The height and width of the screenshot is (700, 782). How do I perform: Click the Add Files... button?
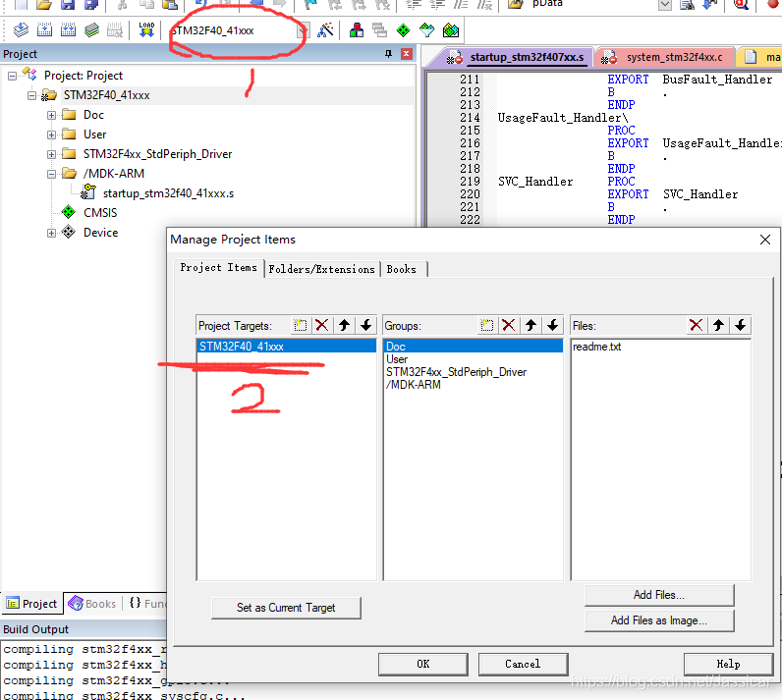point(659,595)
